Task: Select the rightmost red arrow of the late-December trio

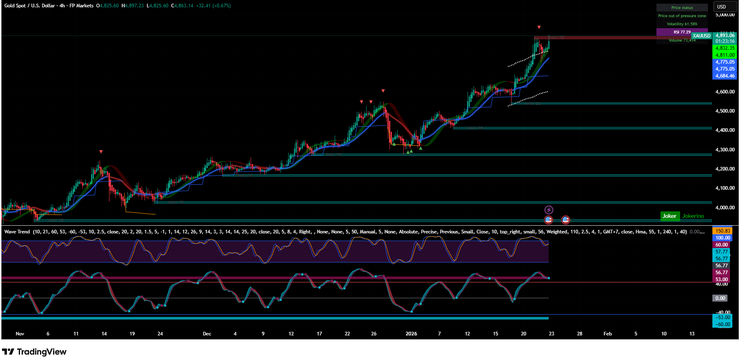Action: pyautogui.click(x=383, y=90)
